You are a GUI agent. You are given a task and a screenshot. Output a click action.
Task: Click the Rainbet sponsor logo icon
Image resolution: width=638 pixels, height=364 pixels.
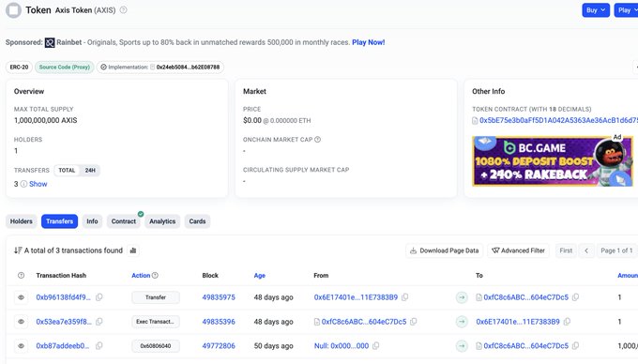click(50, 42)
